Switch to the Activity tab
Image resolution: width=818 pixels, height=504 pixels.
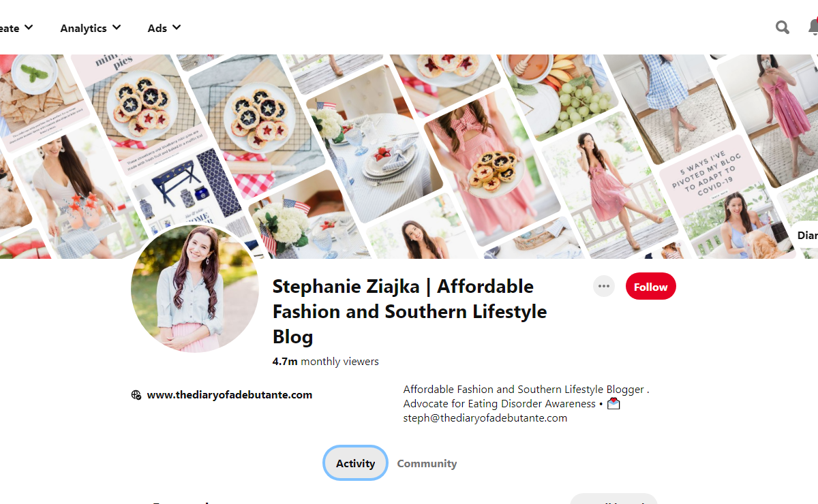tap(355, 463)
